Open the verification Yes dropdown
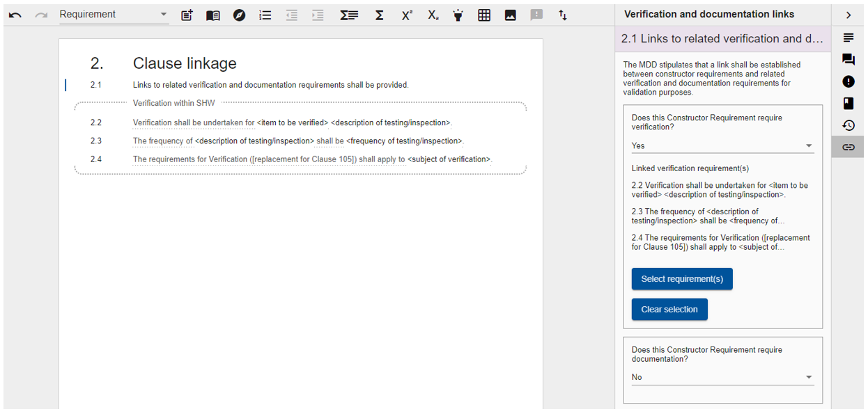Screen dimensions: 868x414 pos(722,146)
